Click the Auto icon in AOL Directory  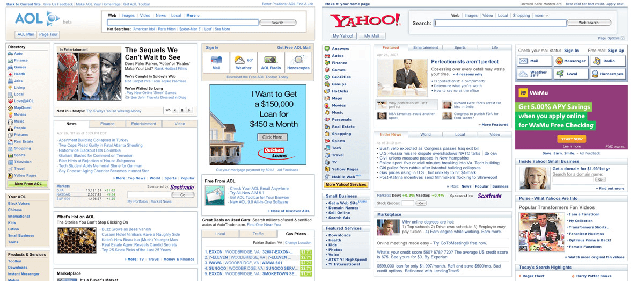click(10, 54)
